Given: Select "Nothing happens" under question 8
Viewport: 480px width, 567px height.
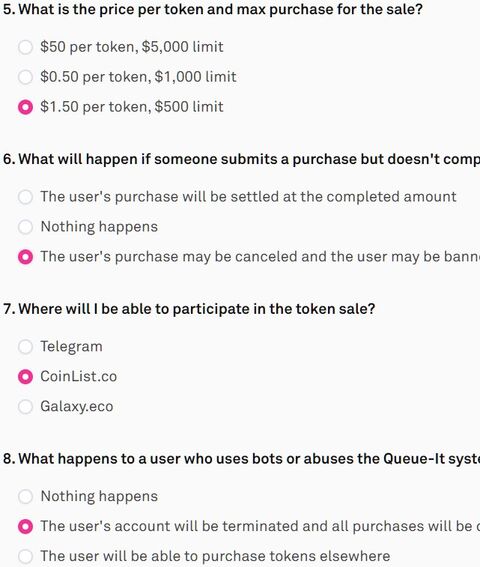Looking at the screenshot, I should click(25, 496).
